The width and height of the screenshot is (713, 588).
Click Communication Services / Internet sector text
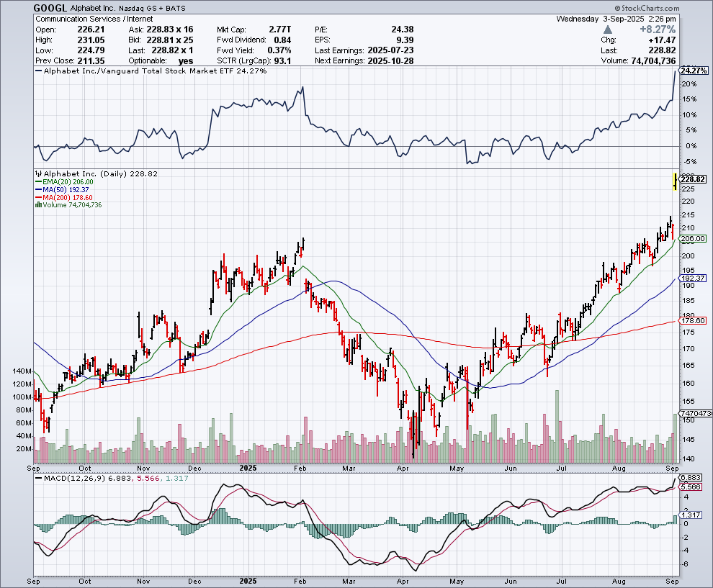[94, 19]
